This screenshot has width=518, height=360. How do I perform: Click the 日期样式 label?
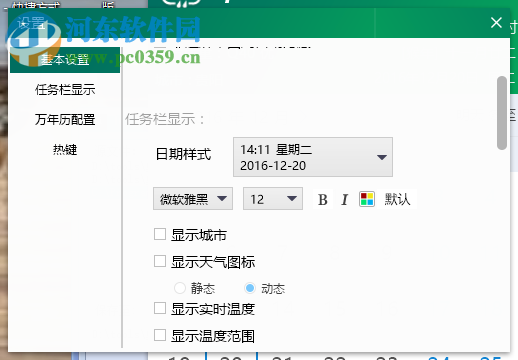pyautogui.click(x=183, y=154)
